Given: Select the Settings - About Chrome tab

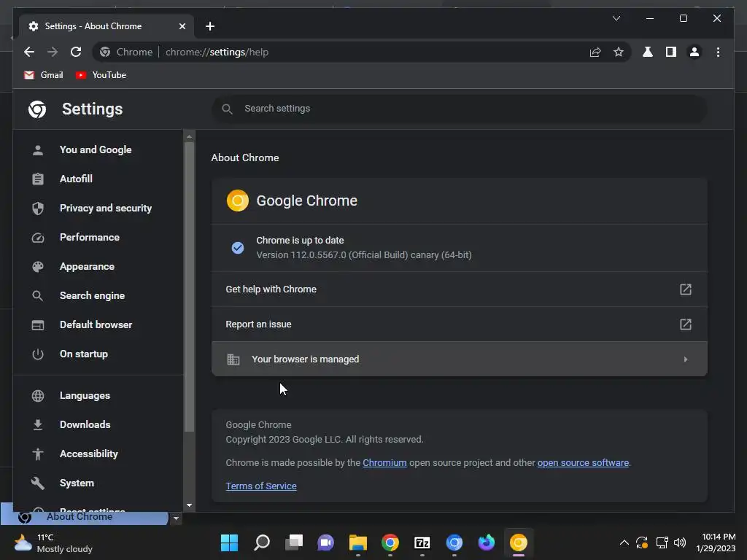Looking at the screenshot, I should (x=107, y=26).
